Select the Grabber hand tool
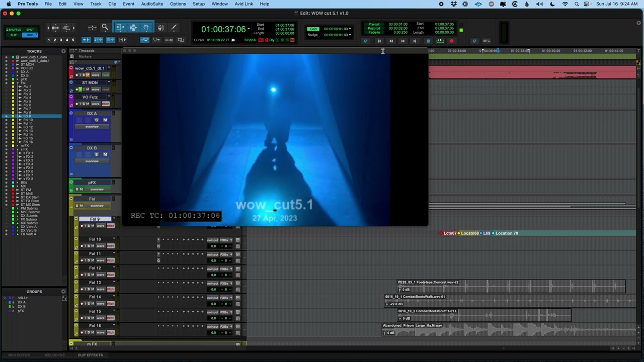 tap(146, 28)
